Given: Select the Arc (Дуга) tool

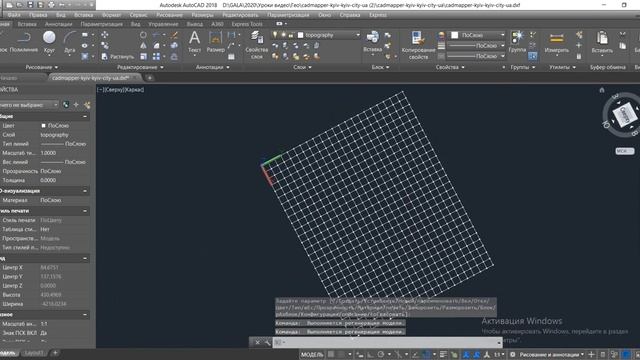Looking at the screenshot, I should pos(70,42).
